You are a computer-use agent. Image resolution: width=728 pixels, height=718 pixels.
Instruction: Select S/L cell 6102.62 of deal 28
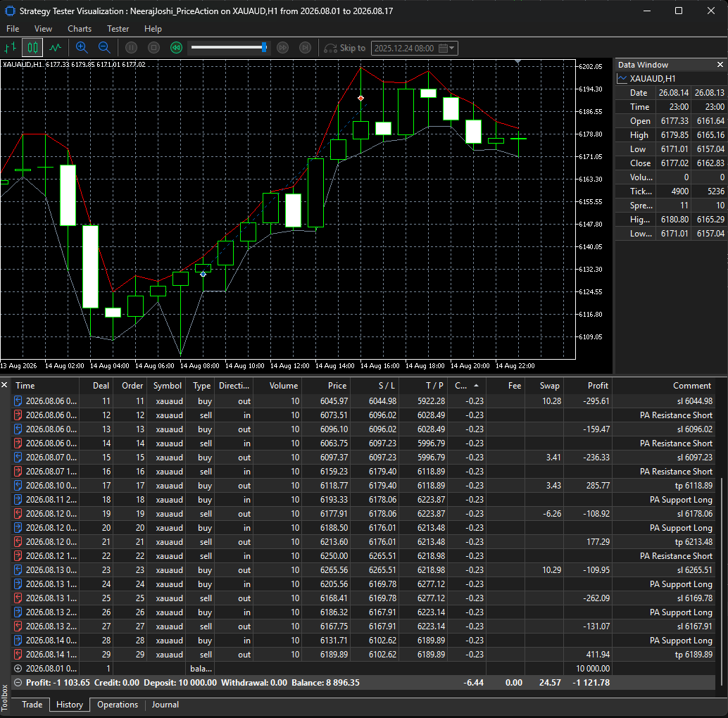tap(382, 641)
